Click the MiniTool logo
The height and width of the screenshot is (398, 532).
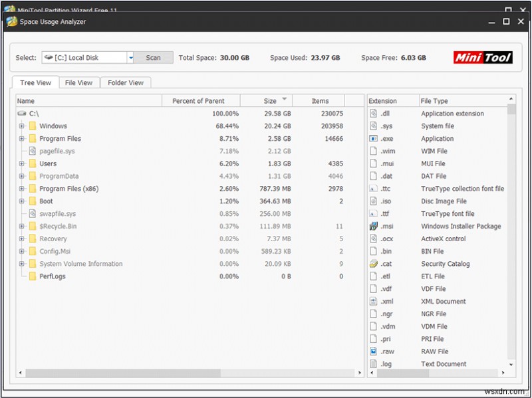(x=483, y=58)
